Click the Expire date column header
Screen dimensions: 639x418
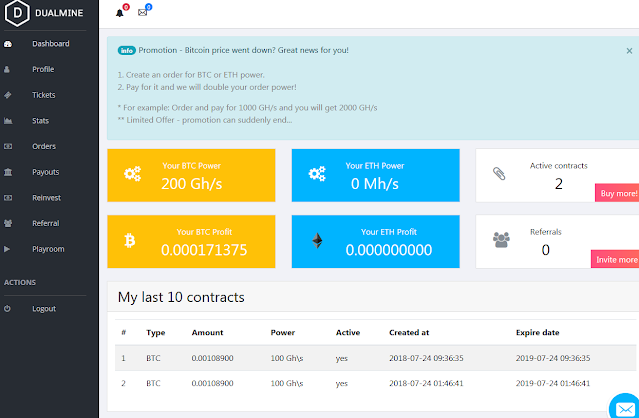(x=537, y=332)
